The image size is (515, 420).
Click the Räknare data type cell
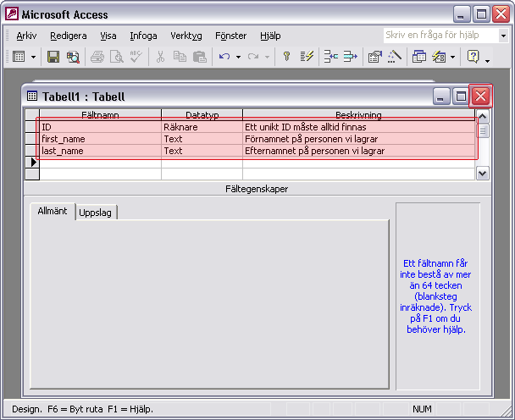(x=201, y=127)
